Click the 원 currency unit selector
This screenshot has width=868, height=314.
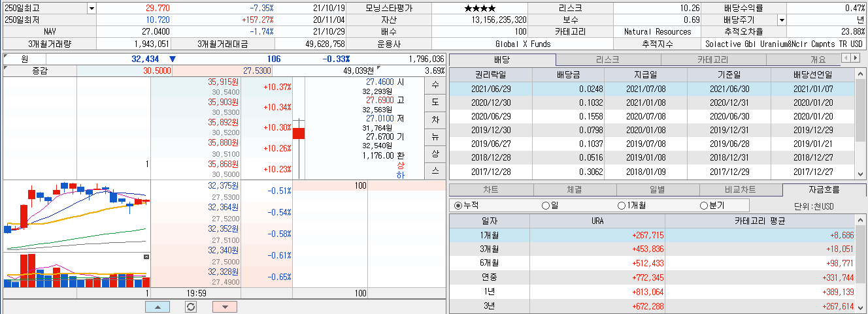click(24, 59)
